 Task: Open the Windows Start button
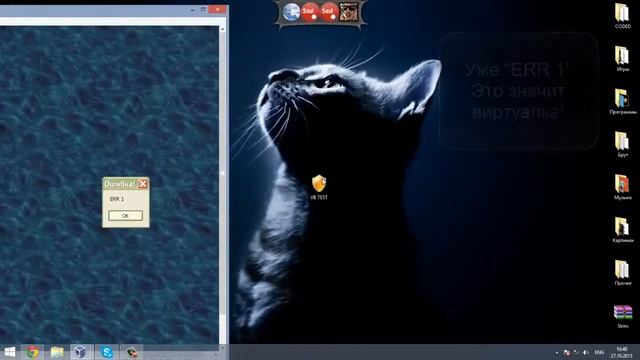9,352
